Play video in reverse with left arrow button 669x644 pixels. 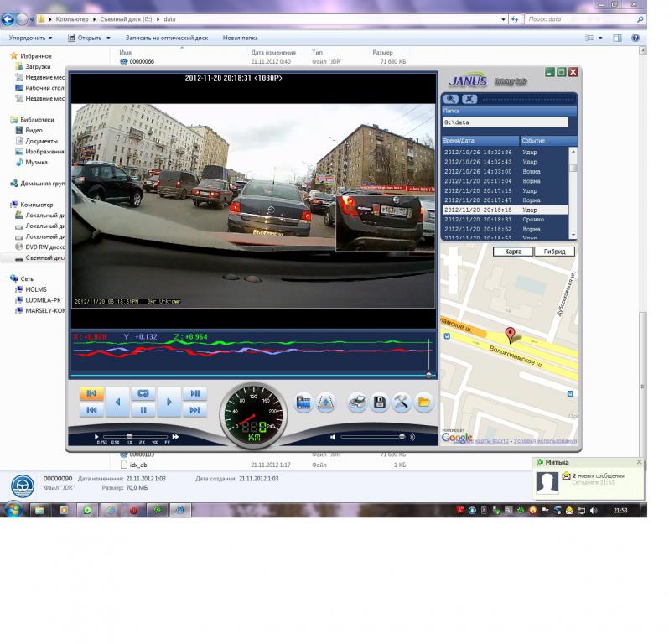[117, 402]
